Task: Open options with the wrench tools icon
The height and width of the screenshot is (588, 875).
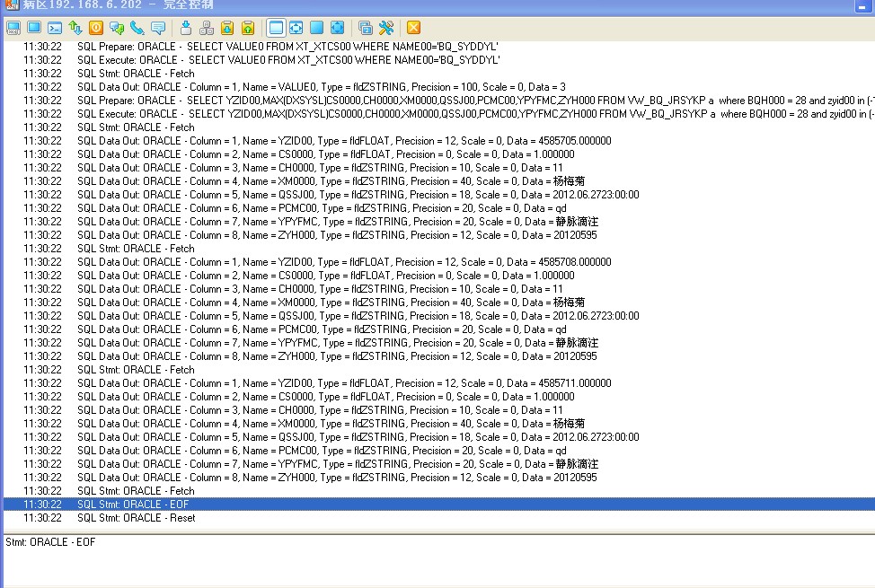Action: 385,27
